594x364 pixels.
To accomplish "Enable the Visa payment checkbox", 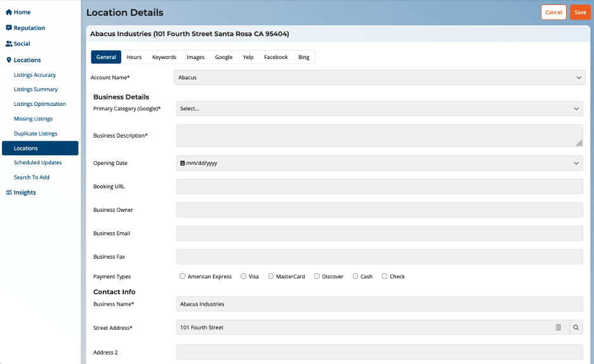I will point(244,276).
